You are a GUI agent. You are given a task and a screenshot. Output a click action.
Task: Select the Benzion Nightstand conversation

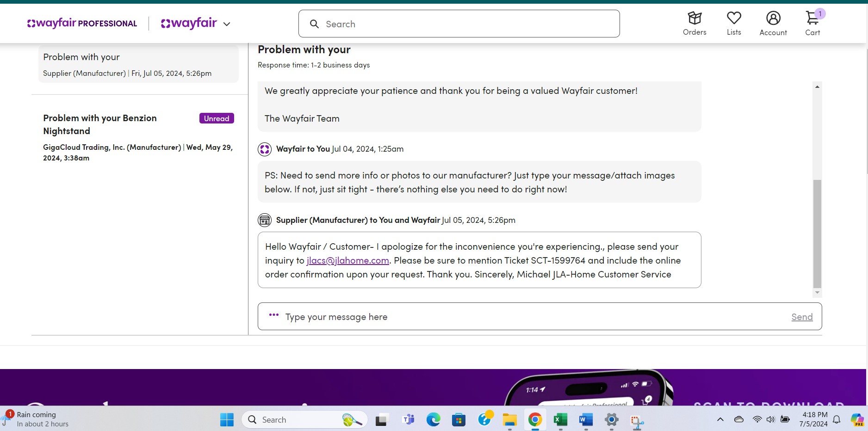(138, 137)
